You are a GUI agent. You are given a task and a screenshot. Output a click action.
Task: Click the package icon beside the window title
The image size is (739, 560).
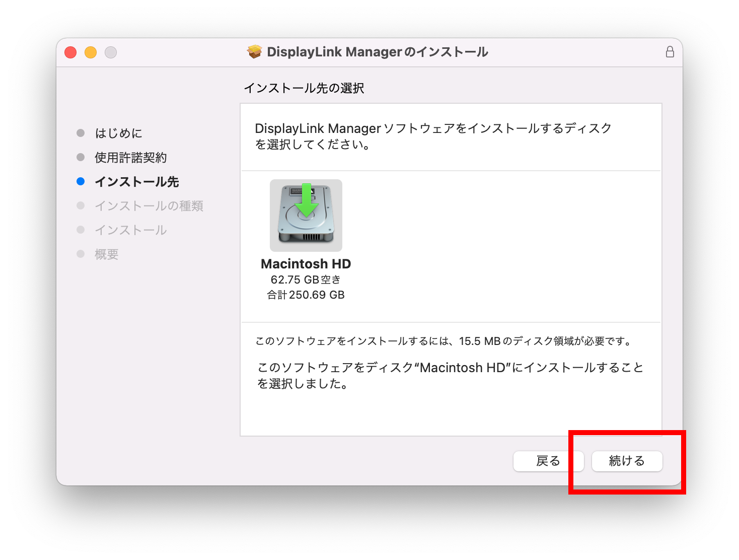[255, 52]
